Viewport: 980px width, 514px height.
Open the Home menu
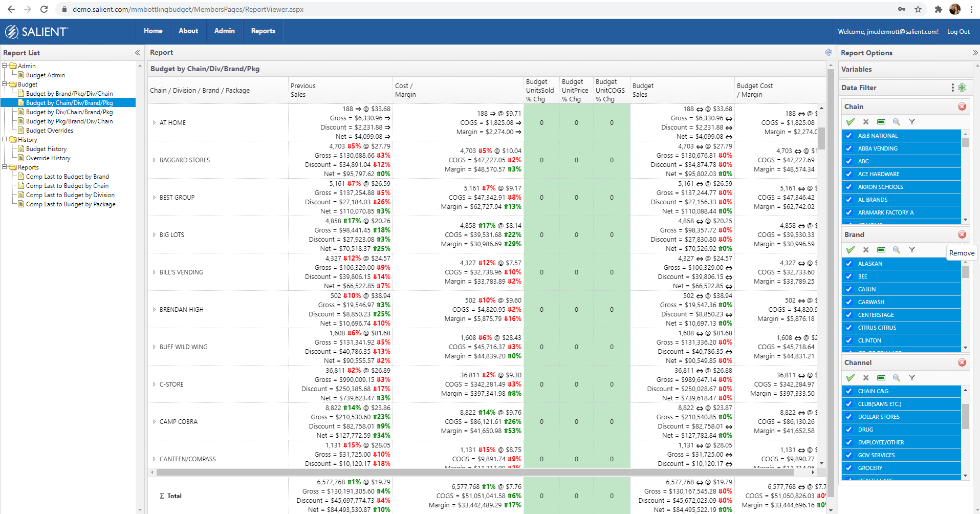click(x=153, y=31)
